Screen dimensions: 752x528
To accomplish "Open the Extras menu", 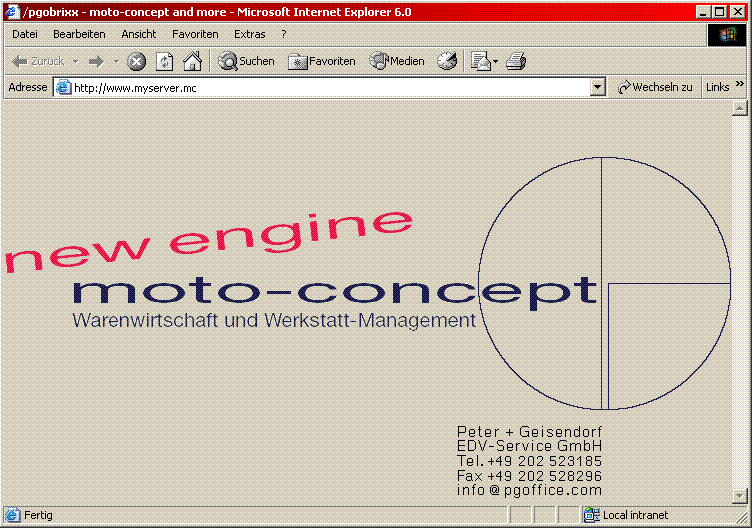I will 250,34.
